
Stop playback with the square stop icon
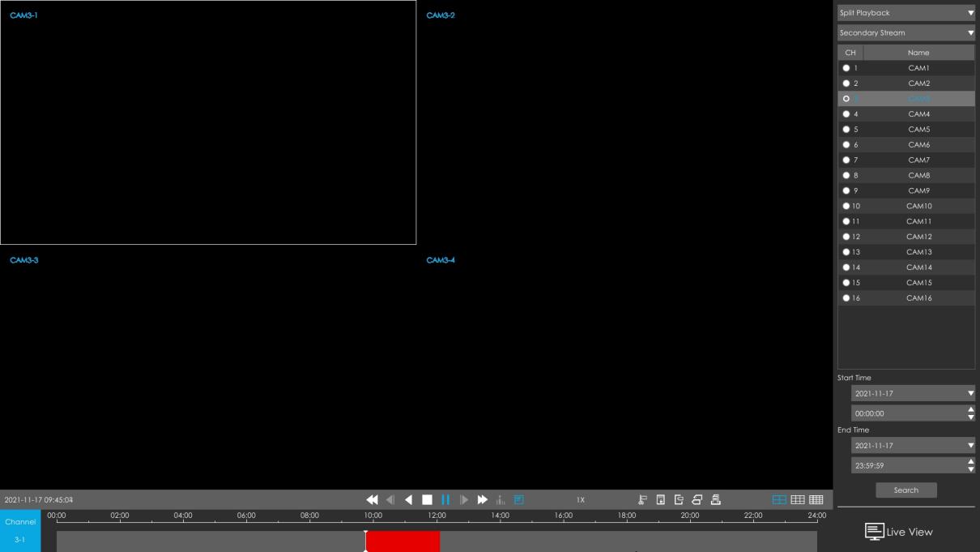click(427, 499)
